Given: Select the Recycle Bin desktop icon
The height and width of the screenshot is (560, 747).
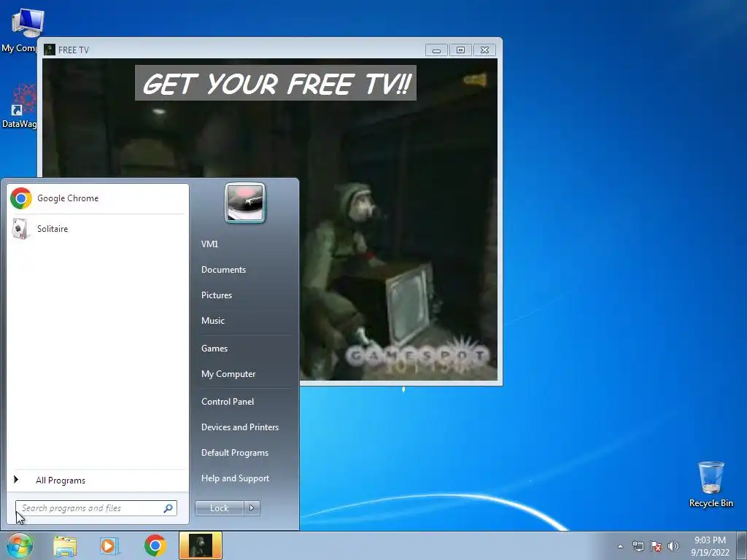Looking at the screenshot, I should click(711, 484).
